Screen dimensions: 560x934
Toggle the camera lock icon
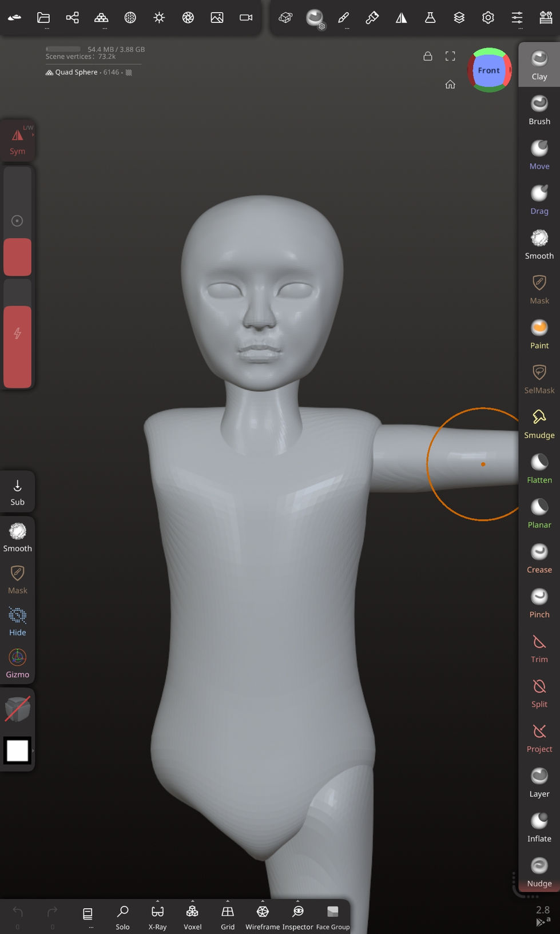point(427,56)
